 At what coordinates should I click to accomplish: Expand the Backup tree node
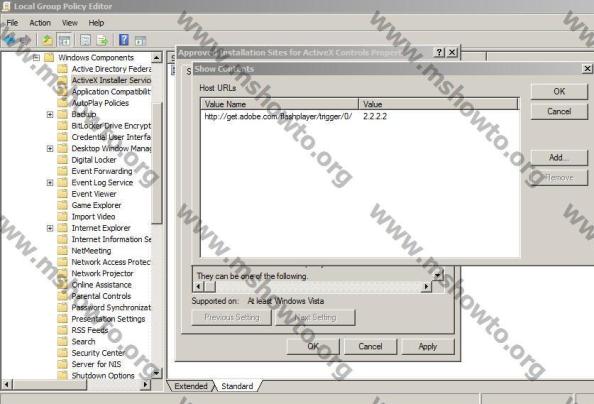[50, 114]
